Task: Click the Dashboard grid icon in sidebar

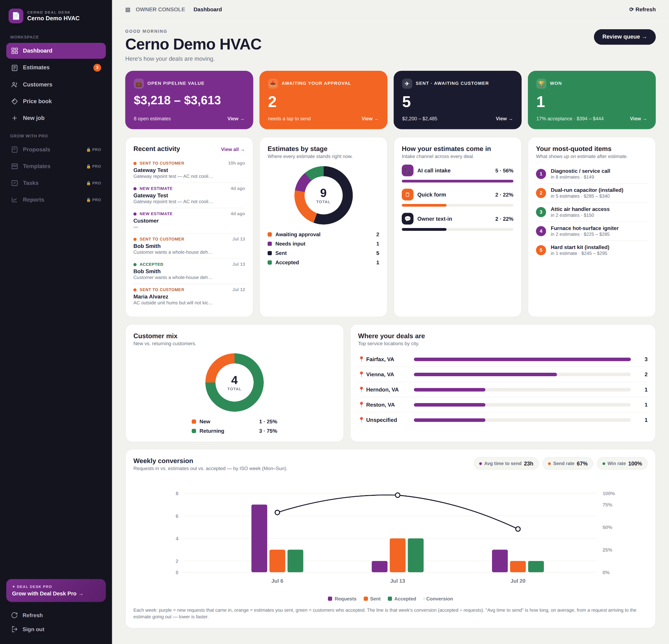Action: click(x=15, y=51)
